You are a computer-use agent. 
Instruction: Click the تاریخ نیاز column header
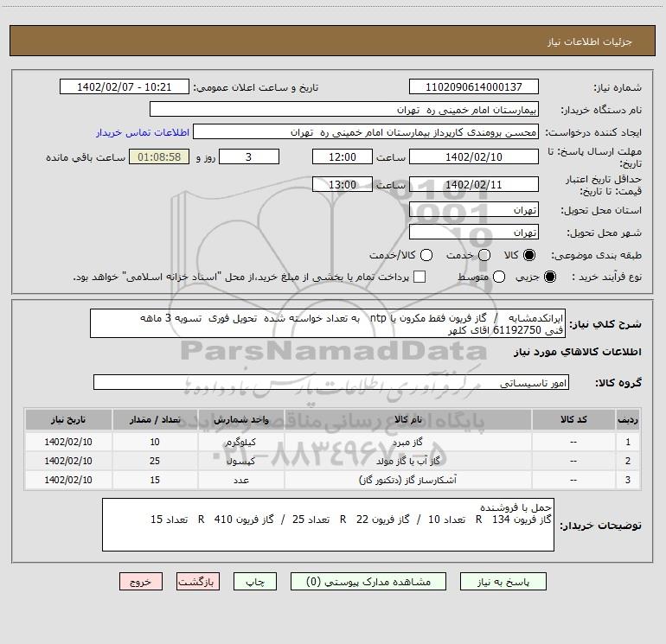pyautogui.click(x=68, y=419)
